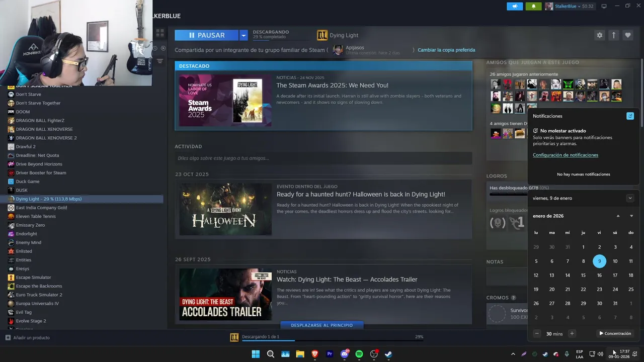This screenshot has height=362, width=644.
Task: Open the Accolades Trailer news headline
Action: [x=347, y=280]
